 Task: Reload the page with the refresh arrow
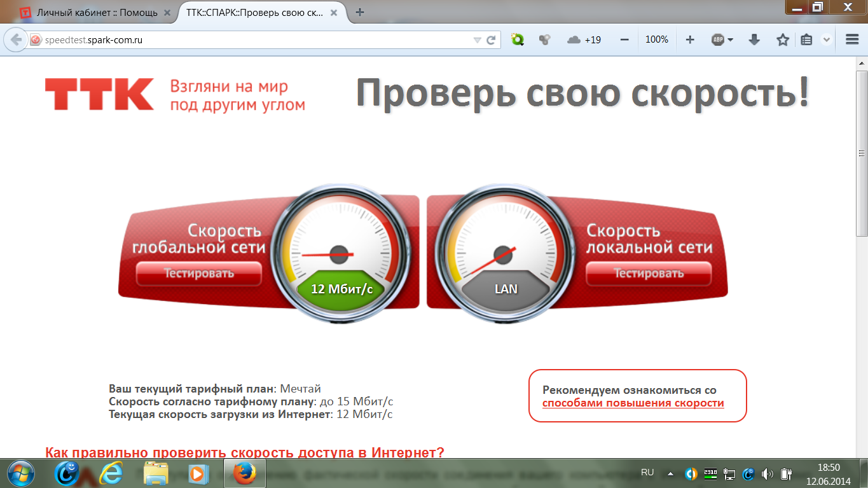point(491,39)
